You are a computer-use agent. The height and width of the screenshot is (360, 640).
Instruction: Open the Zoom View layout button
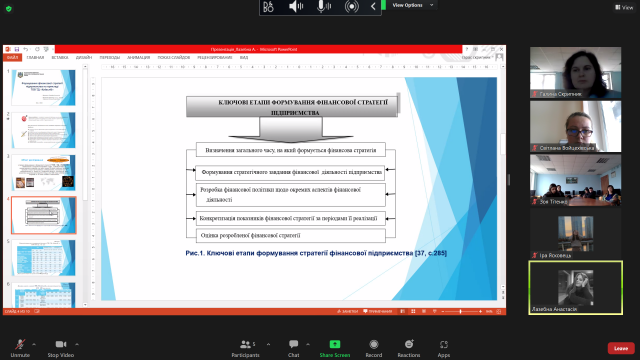tap(624, 7)
